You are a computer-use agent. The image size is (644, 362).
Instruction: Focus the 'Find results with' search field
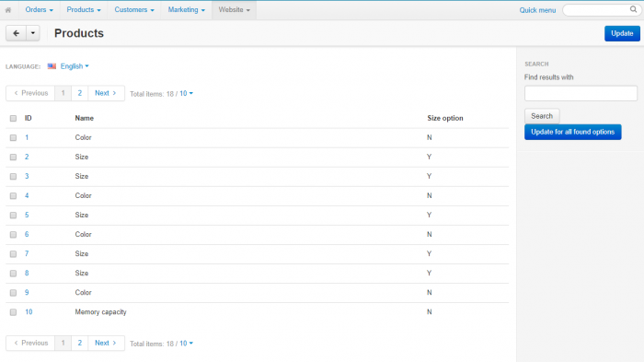coord(581,93)
